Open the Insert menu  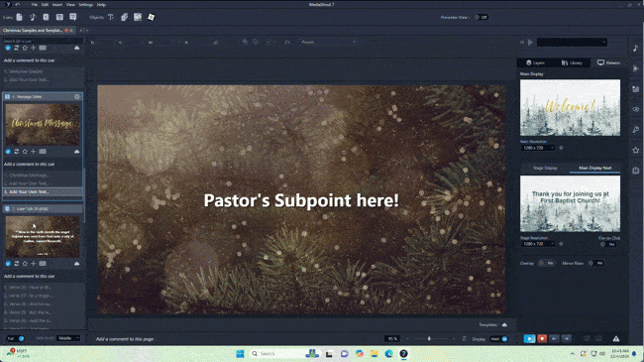[x=57, y=5]
